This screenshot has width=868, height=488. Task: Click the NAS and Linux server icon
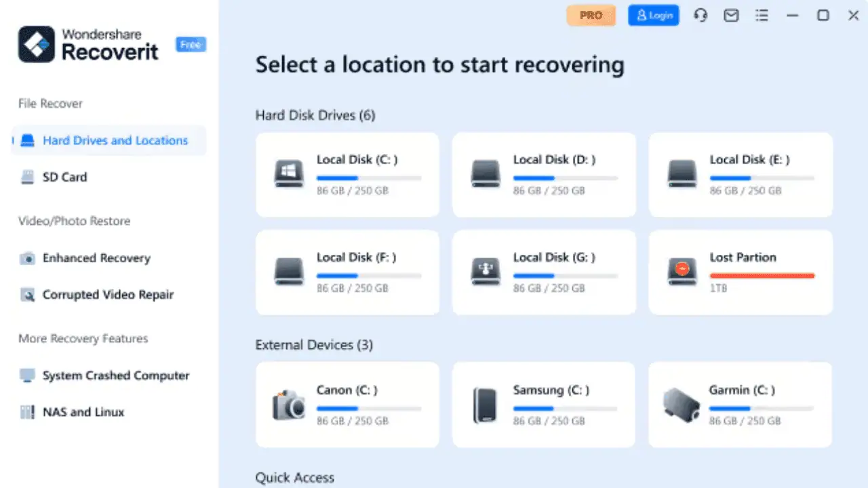click(27, 412)
